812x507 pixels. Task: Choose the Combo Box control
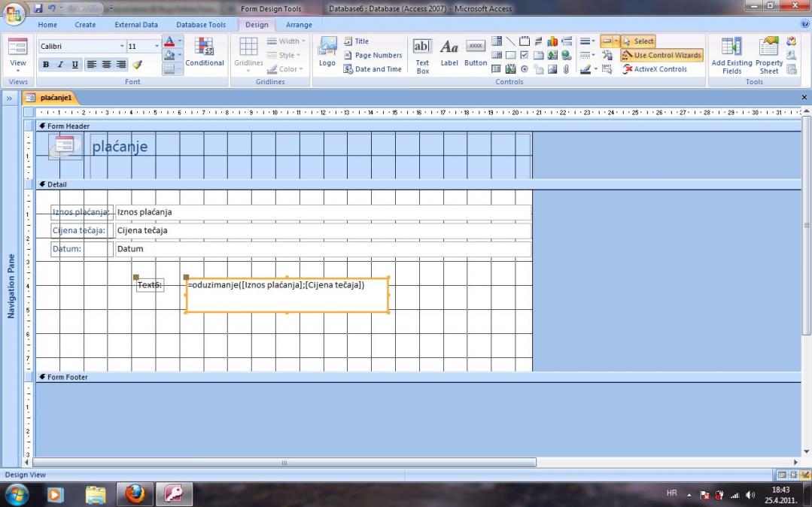click(x=497, y=41)
